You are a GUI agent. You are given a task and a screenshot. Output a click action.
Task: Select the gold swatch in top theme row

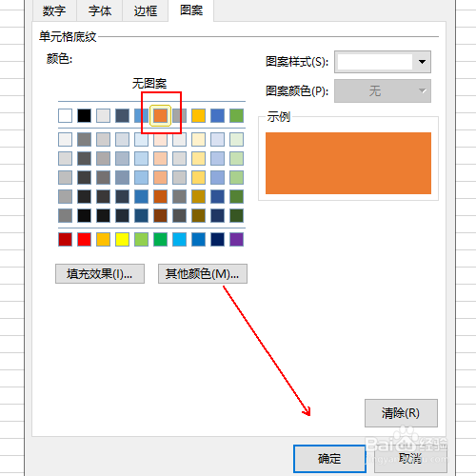pos(198,115)
